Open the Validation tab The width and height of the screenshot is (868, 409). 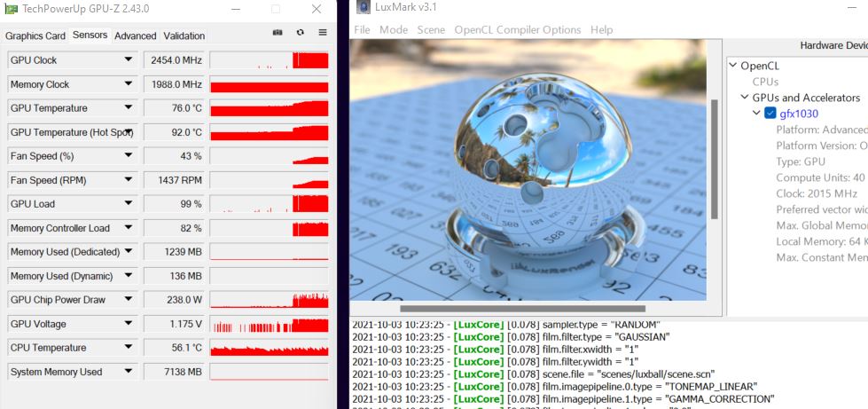(x=184, y=36)
